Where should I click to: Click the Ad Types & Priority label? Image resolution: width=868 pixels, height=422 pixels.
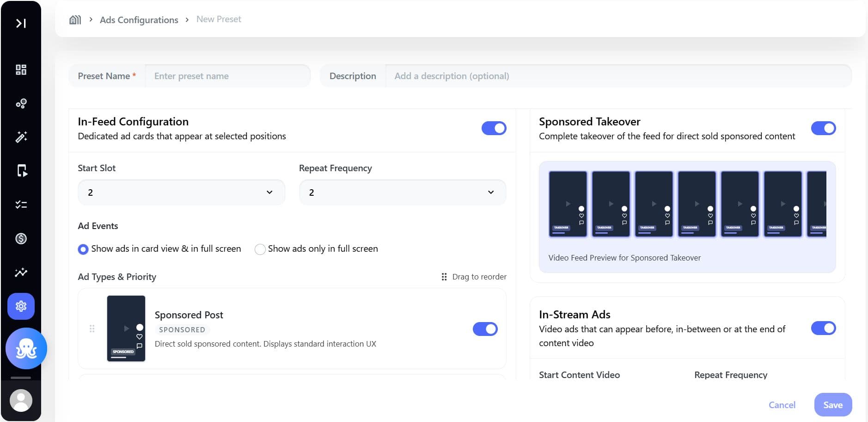(117, 277)
